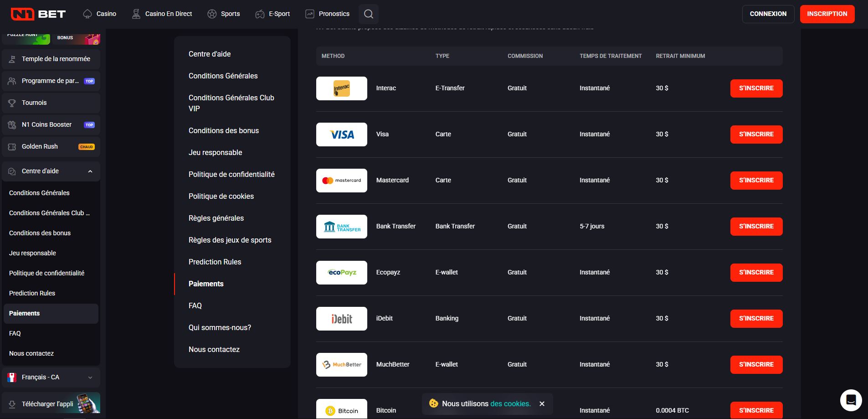This screenshot has width=868, height=419.
Task: Click the ecoPayz logo
Action: [x=342, y=273]
